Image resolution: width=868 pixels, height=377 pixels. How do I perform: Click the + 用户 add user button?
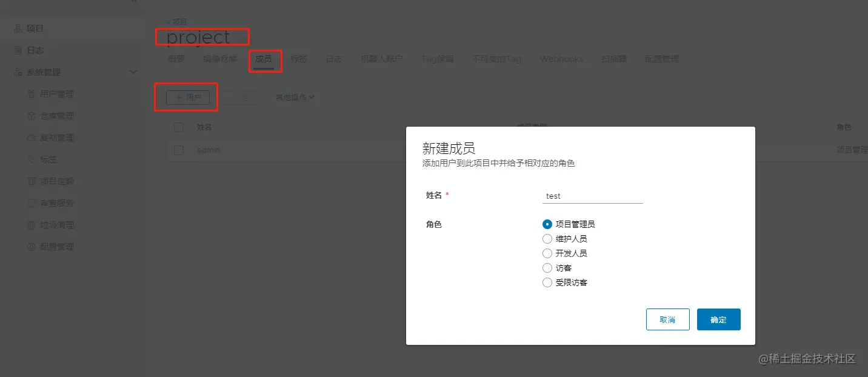point(188,98)
